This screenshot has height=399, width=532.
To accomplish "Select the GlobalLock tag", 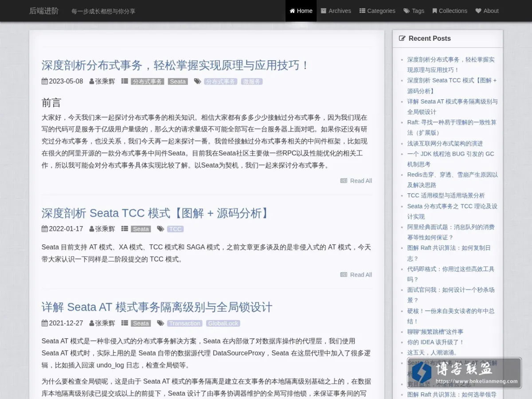I will coord(223,324).
